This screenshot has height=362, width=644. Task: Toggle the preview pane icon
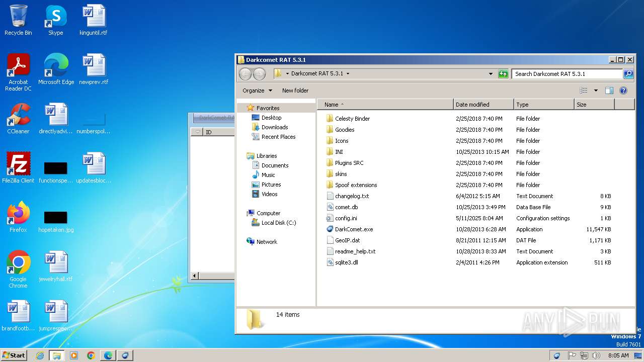point(609,90)
